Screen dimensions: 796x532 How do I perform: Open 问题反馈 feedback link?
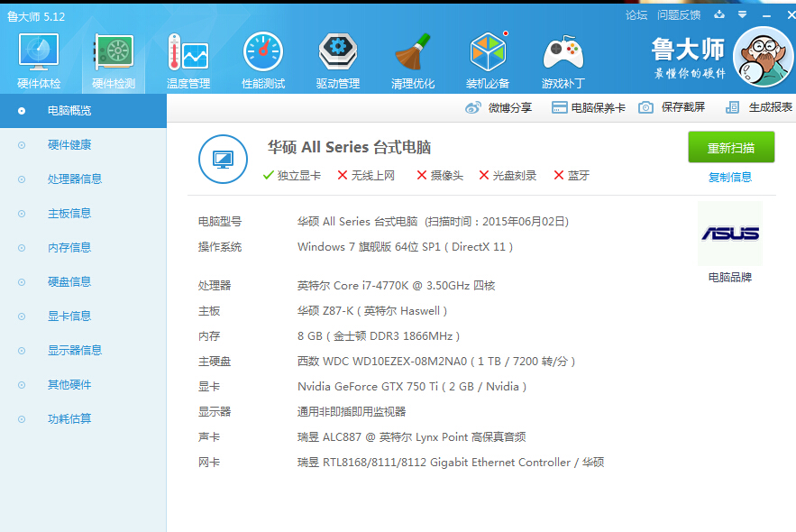tap(679, 15)
